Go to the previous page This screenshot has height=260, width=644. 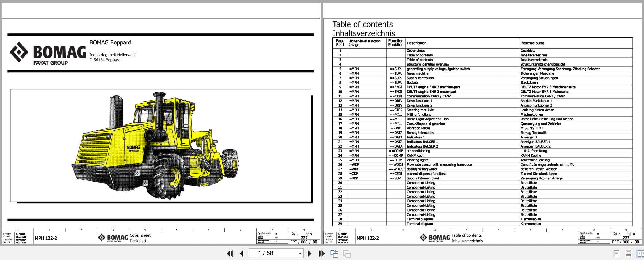(242, 253)
